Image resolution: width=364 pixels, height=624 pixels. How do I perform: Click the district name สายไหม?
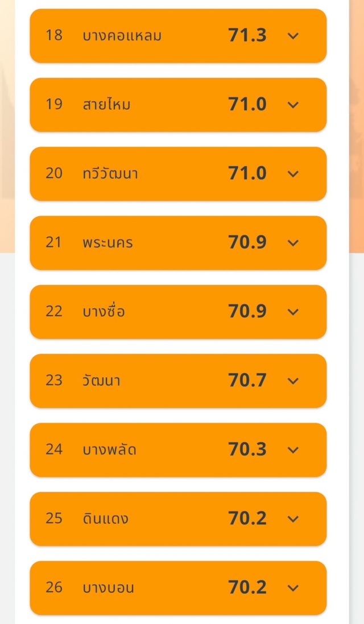pos(106,105)
